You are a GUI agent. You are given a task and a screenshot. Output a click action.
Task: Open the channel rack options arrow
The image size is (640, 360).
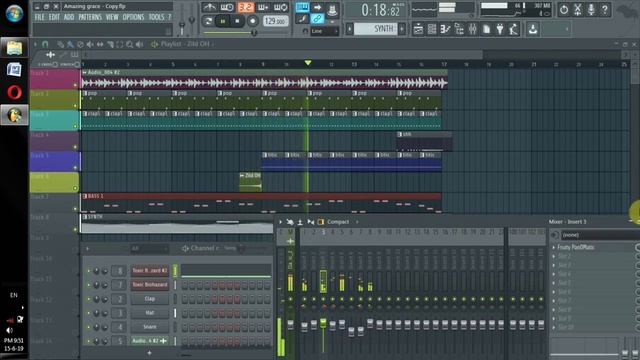87,248
